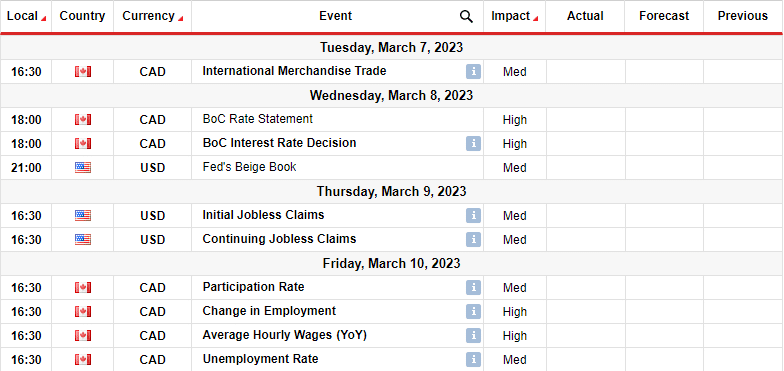The width and height of the screenshot is (784, 371).
Task: Open info icon for Unemployment Rate
Action: click(474, 360)
